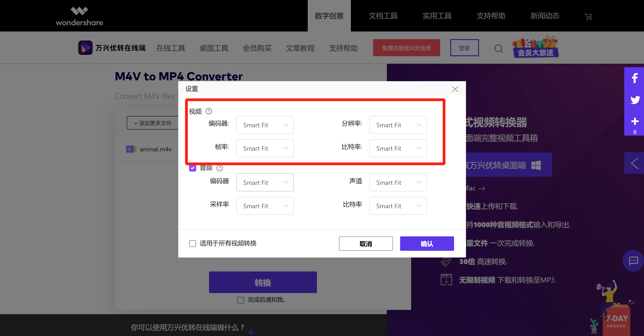The height and width of the screenshot is (336, 644).
Task: Uncheck the 音频 audio checkbox
Action: 192,168
